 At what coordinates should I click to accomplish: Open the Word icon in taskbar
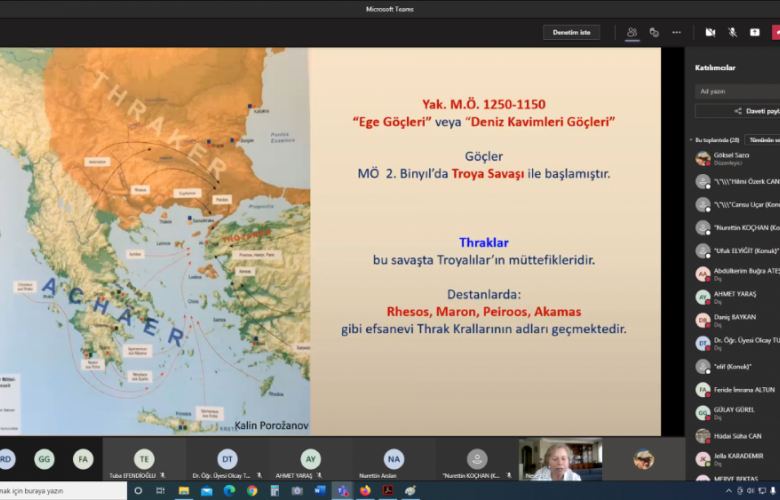[x=320, y=491]
